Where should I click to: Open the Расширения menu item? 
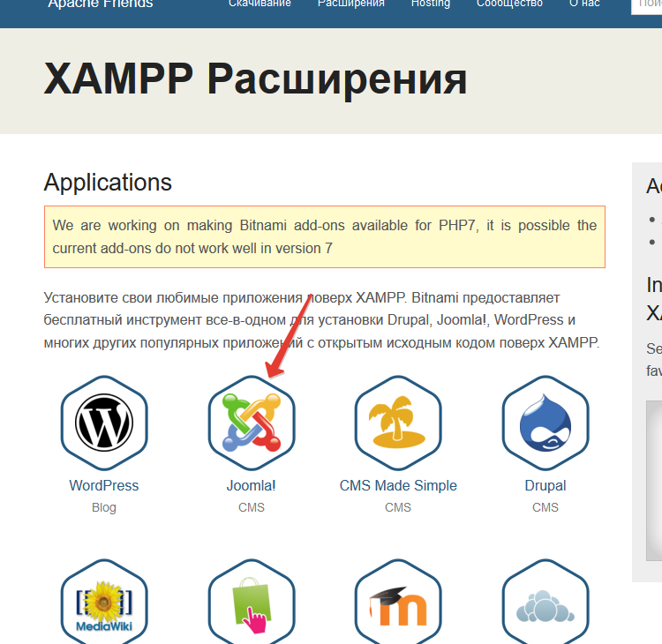[x=351, y=4]
